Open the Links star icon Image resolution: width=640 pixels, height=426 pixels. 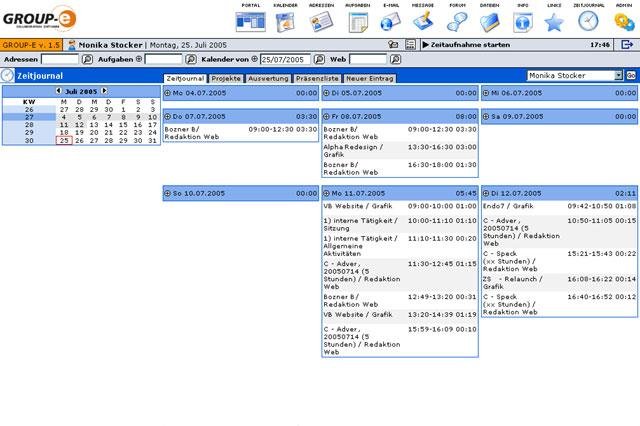(x=554, y=21)
